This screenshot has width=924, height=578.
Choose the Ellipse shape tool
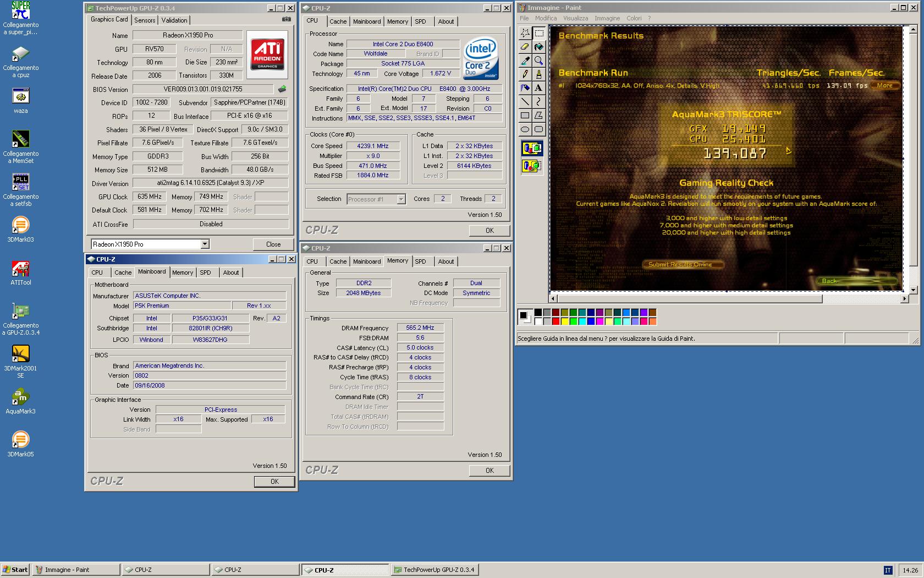(x=525, y=129)
